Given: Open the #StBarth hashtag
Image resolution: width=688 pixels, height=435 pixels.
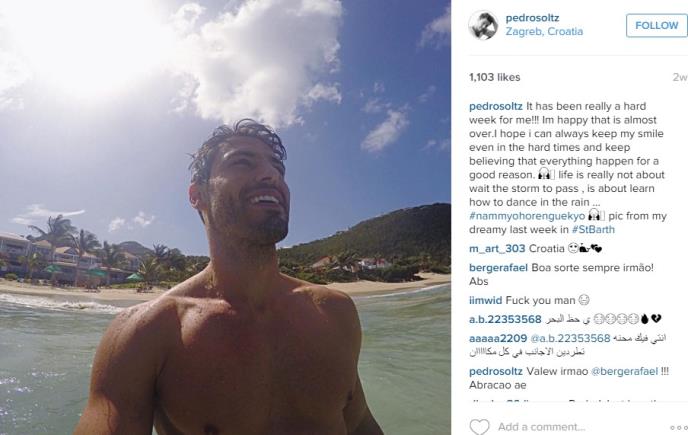Looking at the screenshot, I should click(x=593, y=230).
